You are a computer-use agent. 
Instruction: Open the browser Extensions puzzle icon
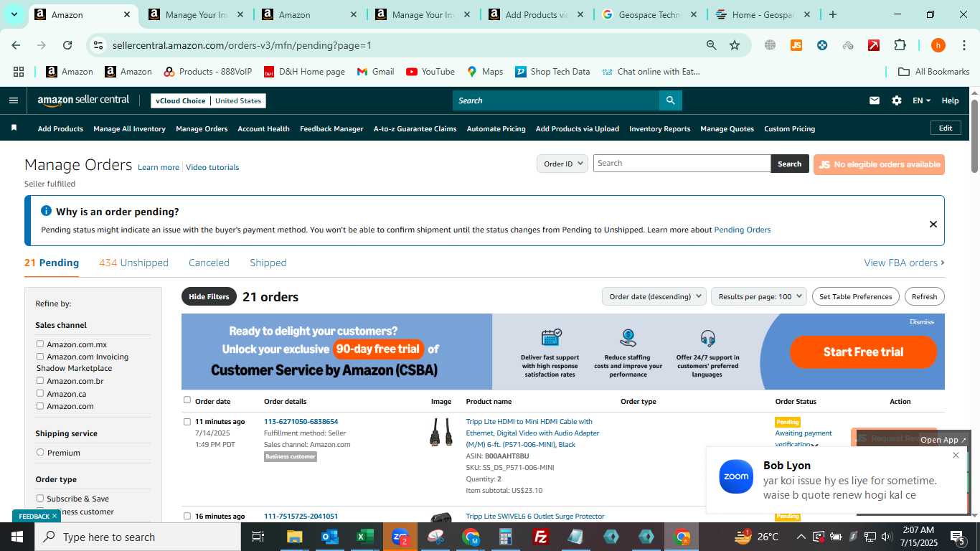(900, 45)
